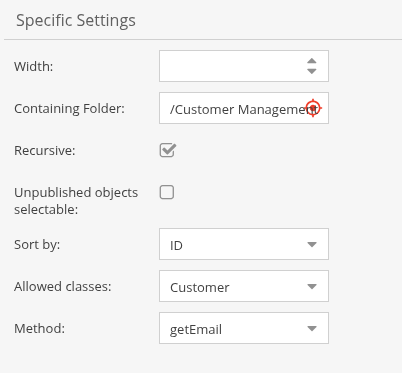This screenshot has width=402, height=373.
Task: Click the Unpublished objects selectable label
Action: click(x=76, y=201)
